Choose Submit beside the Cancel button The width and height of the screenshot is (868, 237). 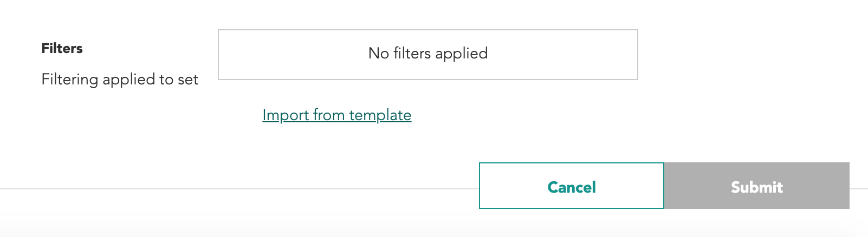tap(756, 186)
